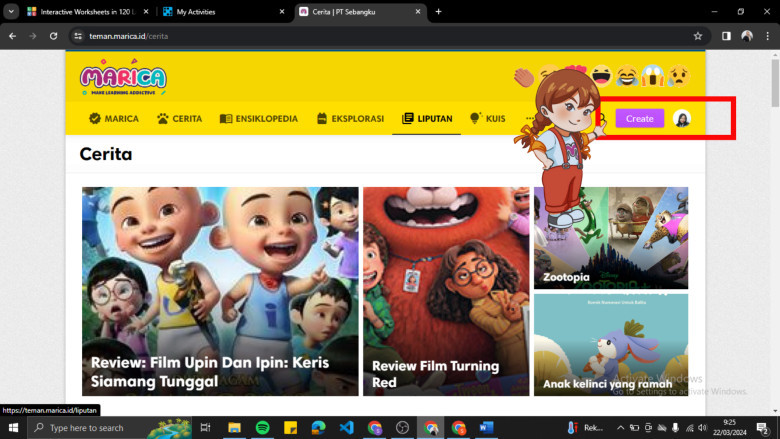
Task: Click the site information icon
Action: click(78, 36)
